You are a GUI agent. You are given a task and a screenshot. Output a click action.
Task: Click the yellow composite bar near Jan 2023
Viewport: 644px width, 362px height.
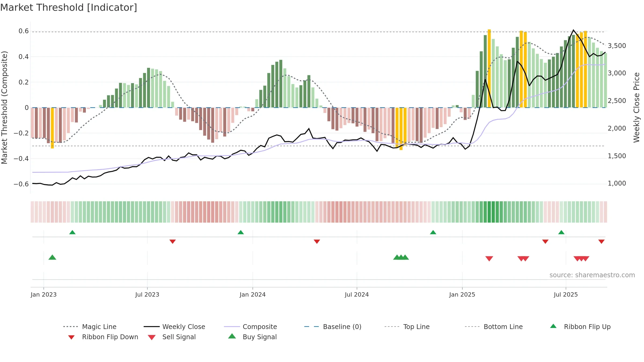pos(52,128)
